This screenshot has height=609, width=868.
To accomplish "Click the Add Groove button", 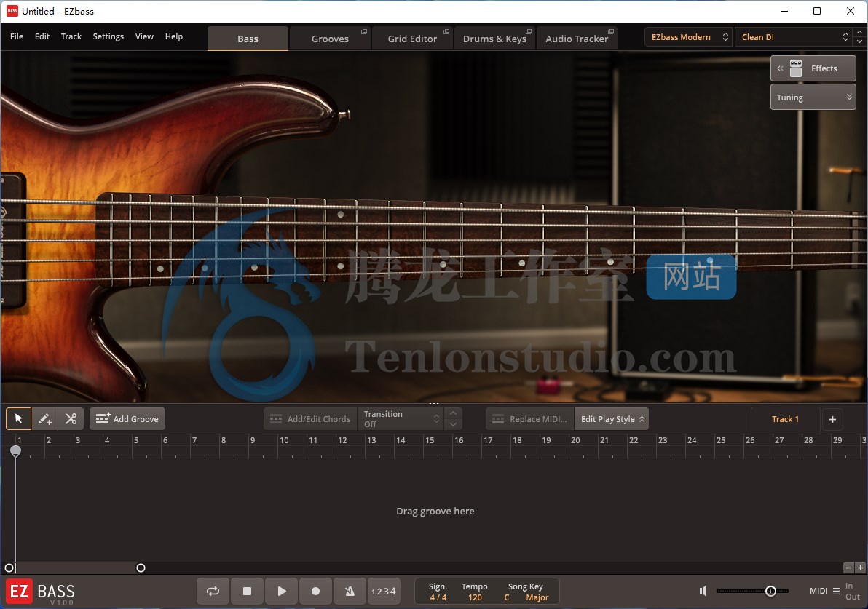I will (x=127, y=418).
